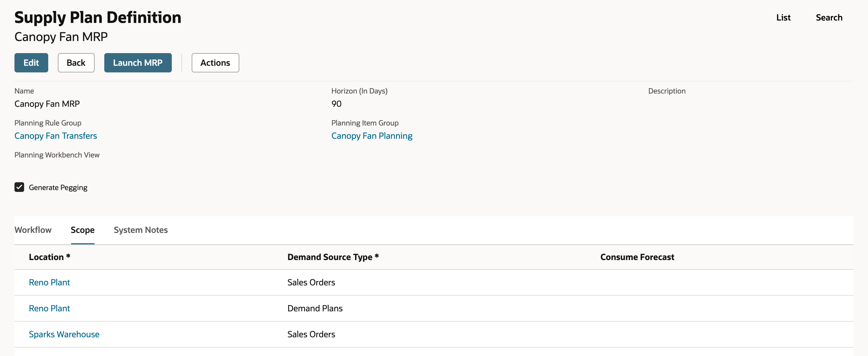Click the Canopy Fan MRP name value
The height and width of the screenshot is (356, 868).
[47, 104]
